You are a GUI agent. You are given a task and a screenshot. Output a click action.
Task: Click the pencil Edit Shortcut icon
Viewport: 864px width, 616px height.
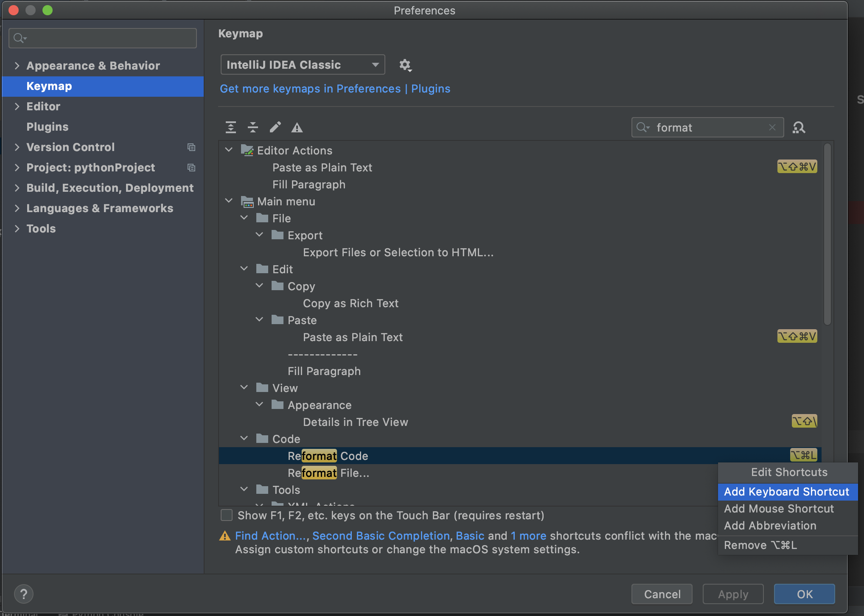(x=275, y=127)
